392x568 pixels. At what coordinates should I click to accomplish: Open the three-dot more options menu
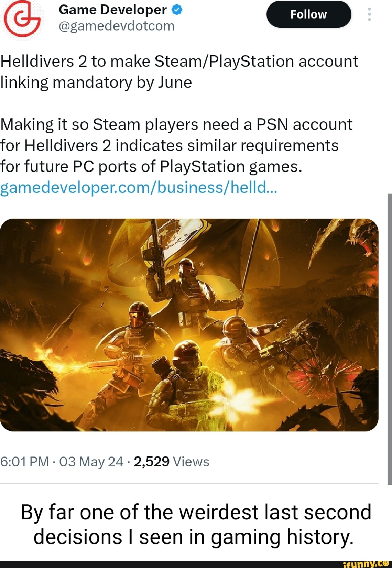(369, 15)
